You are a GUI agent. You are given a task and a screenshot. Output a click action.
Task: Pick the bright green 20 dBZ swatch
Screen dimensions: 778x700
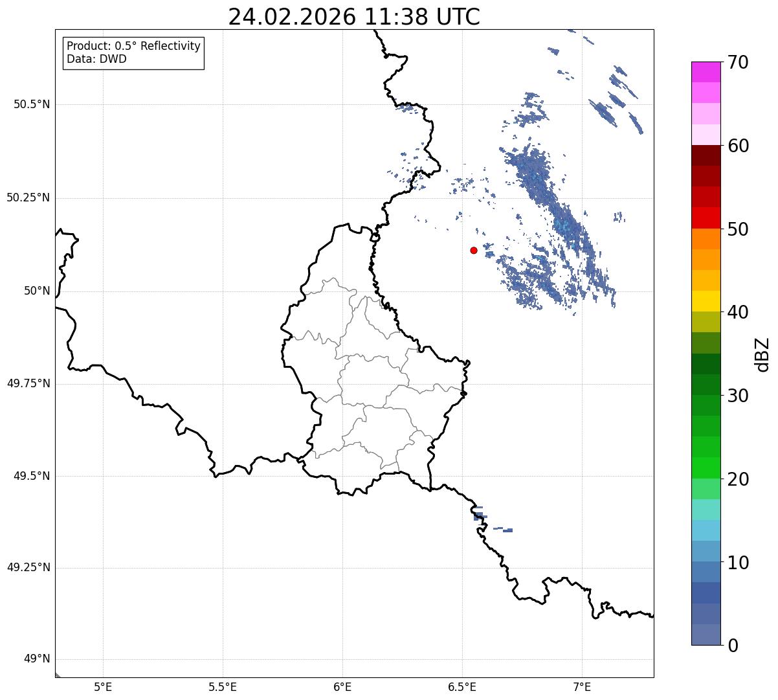[706, 468]
